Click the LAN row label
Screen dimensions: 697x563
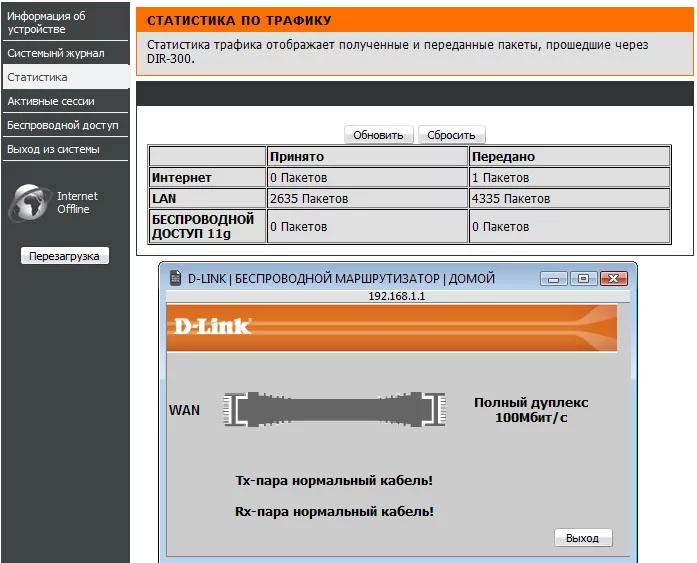(x=207, y=198)
